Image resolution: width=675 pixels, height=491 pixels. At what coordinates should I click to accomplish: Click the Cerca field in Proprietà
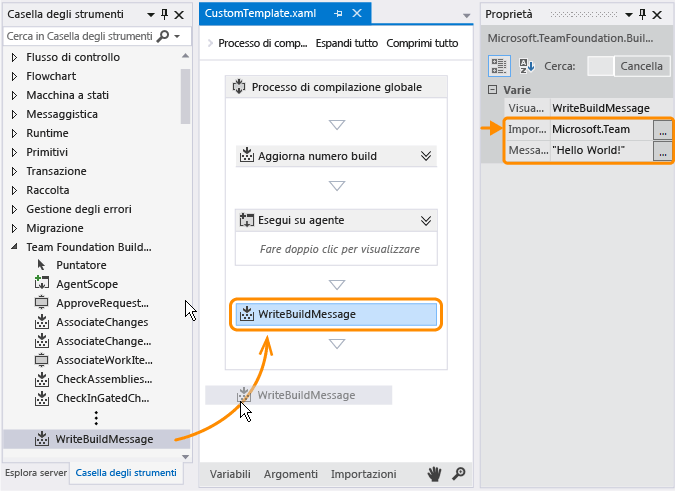600,66
